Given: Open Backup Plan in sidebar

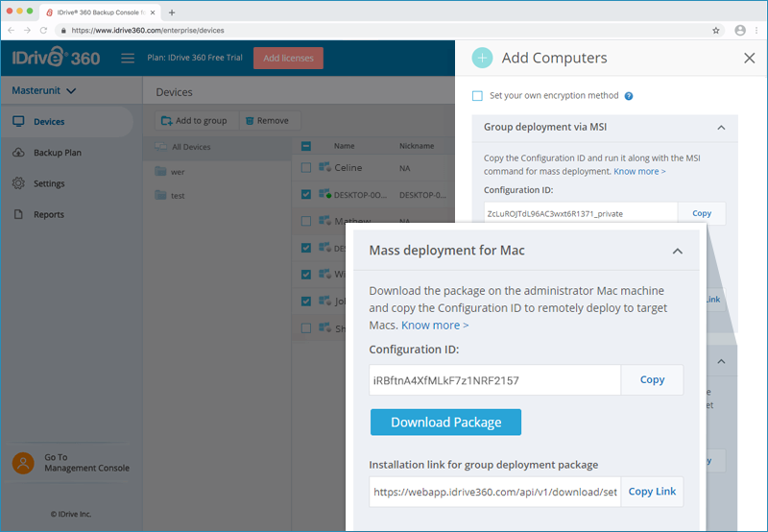Looking at the screenshot, I should [x=58, y=153].
